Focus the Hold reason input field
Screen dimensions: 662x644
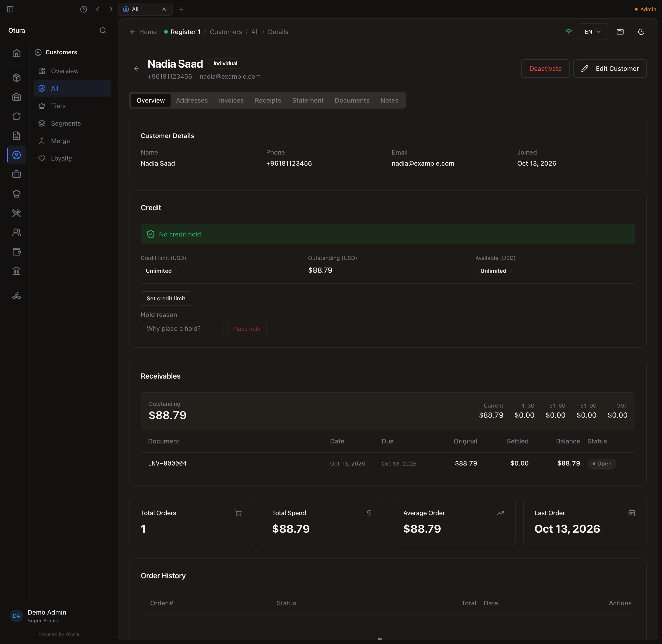[182, 328]
